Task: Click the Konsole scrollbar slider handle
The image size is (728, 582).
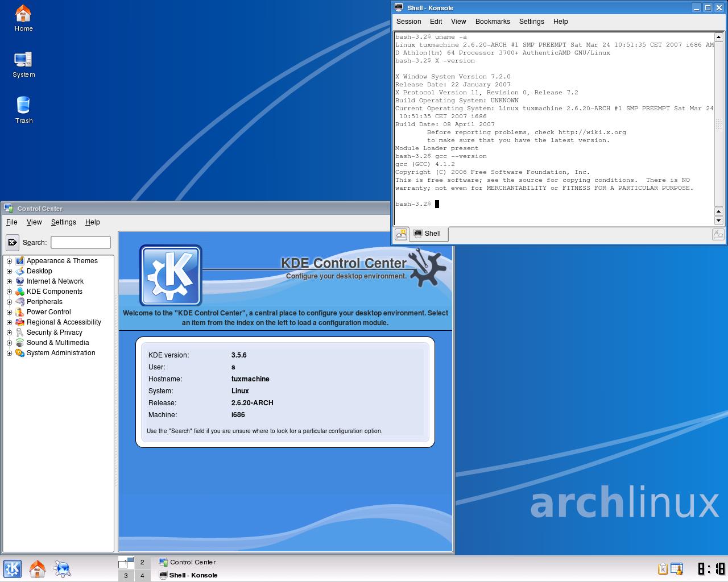Action: coord(719,124)
